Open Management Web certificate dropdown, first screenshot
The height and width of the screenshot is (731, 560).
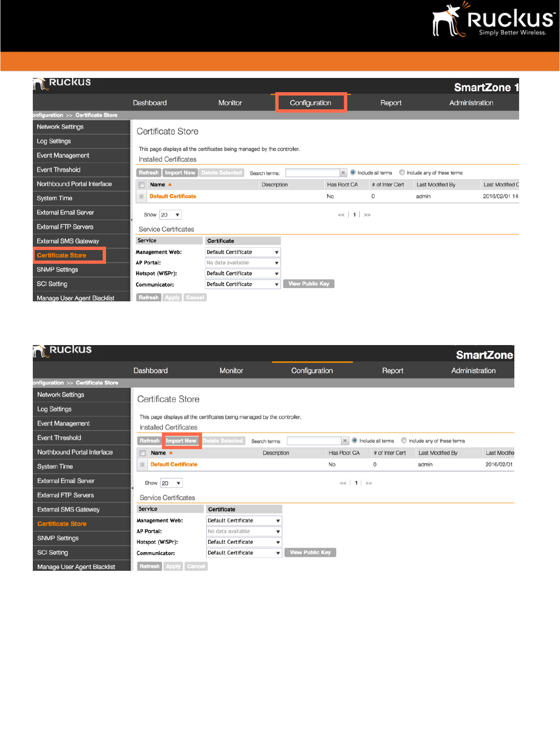tap(243, 252)
